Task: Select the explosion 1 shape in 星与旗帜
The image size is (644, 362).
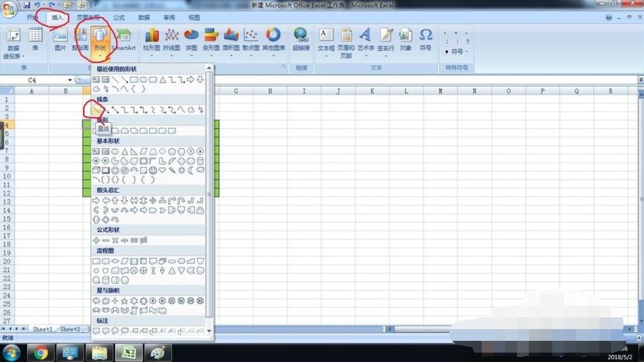Action: click(x=96, y=301)
